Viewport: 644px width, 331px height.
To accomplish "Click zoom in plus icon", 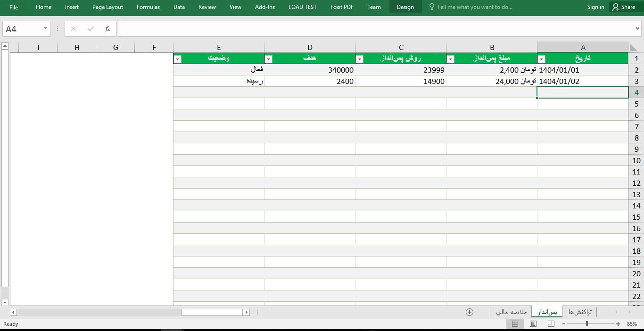I will coord(618,324).
